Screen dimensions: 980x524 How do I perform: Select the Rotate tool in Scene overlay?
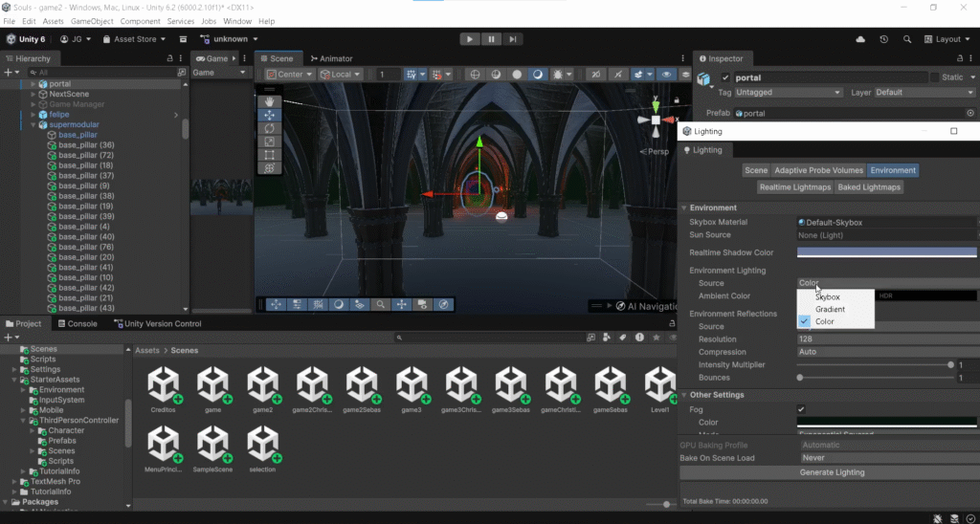[270, 128]
